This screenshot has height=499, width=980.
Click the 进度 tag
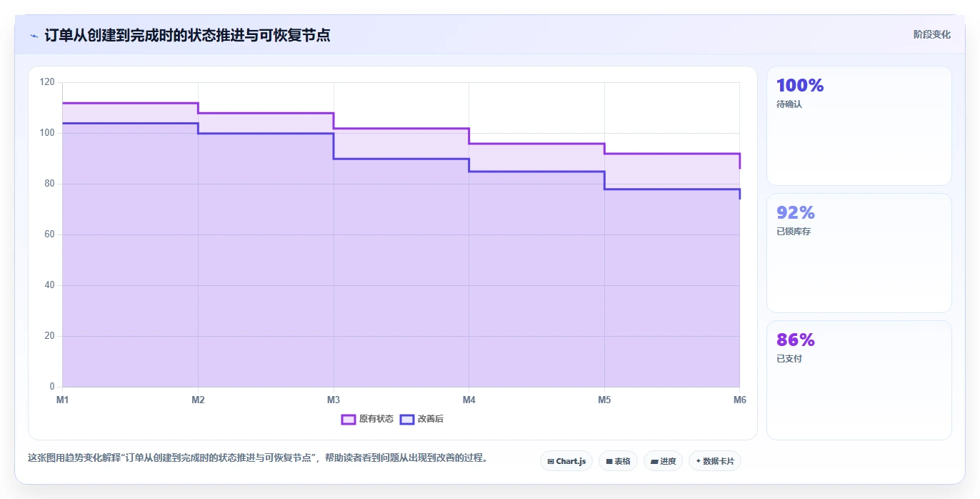[x=663, y=461]
